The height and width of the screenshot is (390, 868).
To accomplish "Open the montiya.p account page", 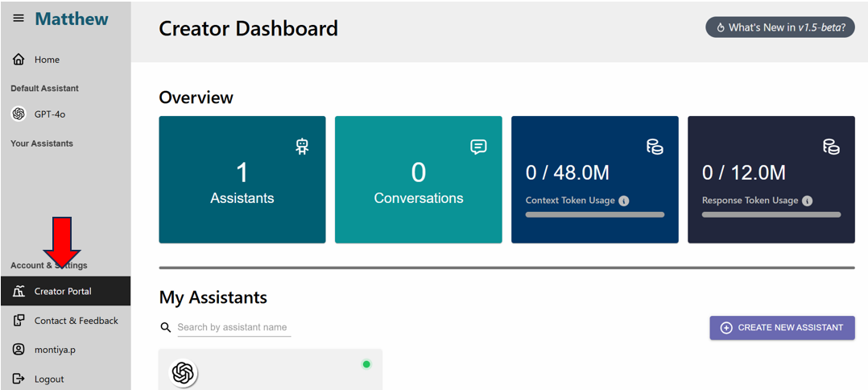I will 55,350.
